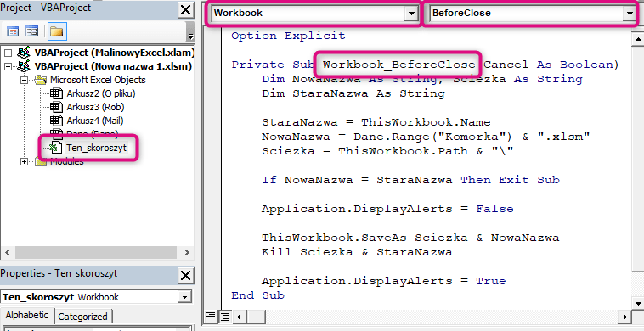644x331 pixels.
Task: Select Arkusz2 (O pliku) sheet object
Action: [100, 93]
